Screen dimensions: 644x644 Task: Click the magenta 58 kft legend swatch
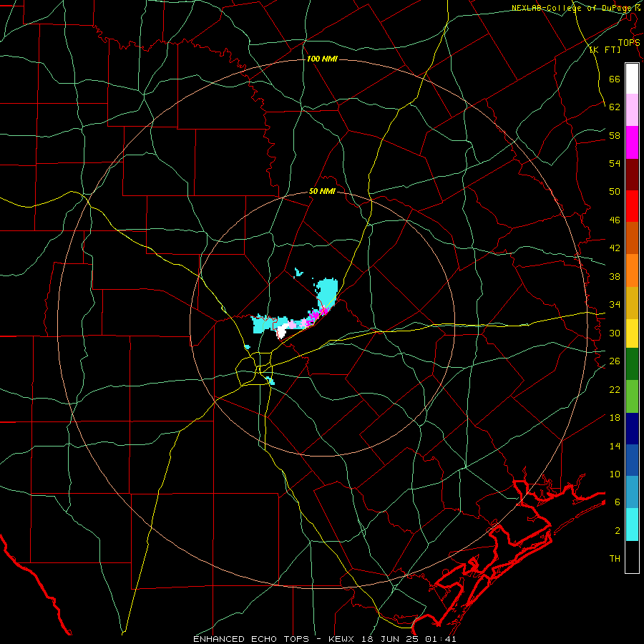(632, 142)
